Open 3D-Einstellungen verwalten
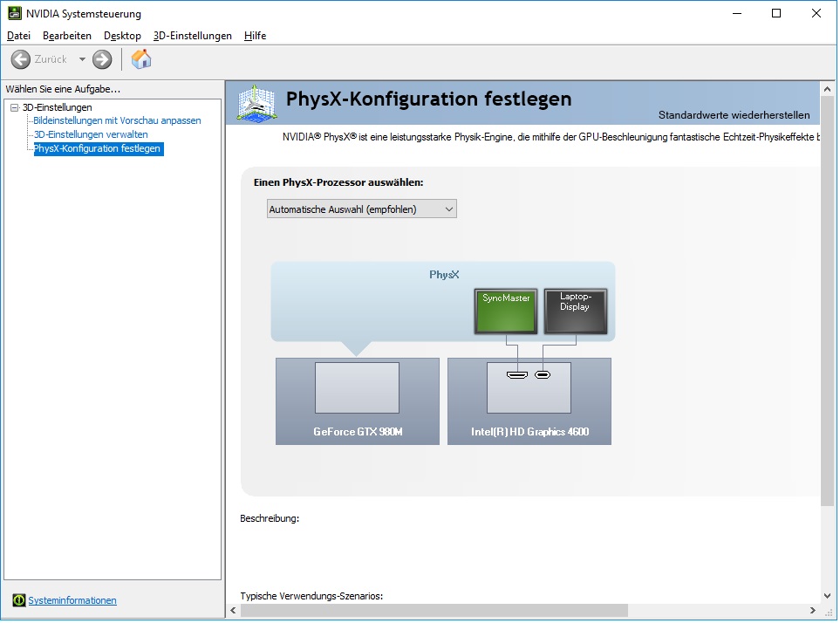 click(91, 134)
